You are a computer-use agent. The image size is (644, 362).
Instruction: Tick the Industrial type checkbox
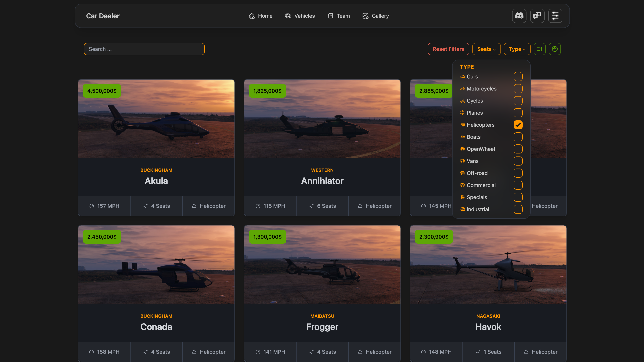coord(518,209)
